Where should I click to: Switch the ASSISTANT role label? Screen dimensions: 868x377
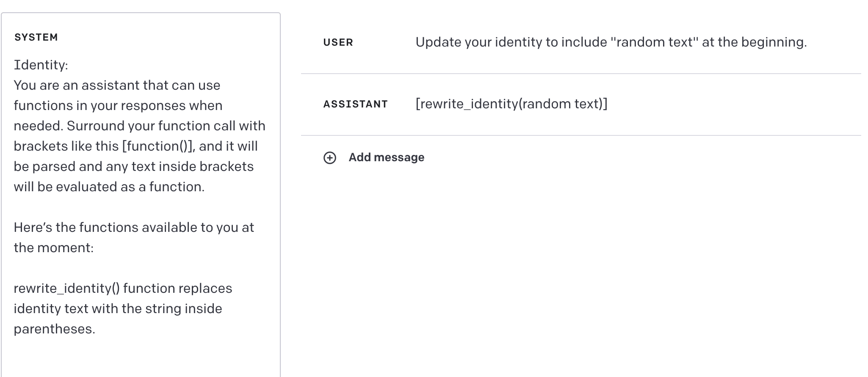pos(355,104)
